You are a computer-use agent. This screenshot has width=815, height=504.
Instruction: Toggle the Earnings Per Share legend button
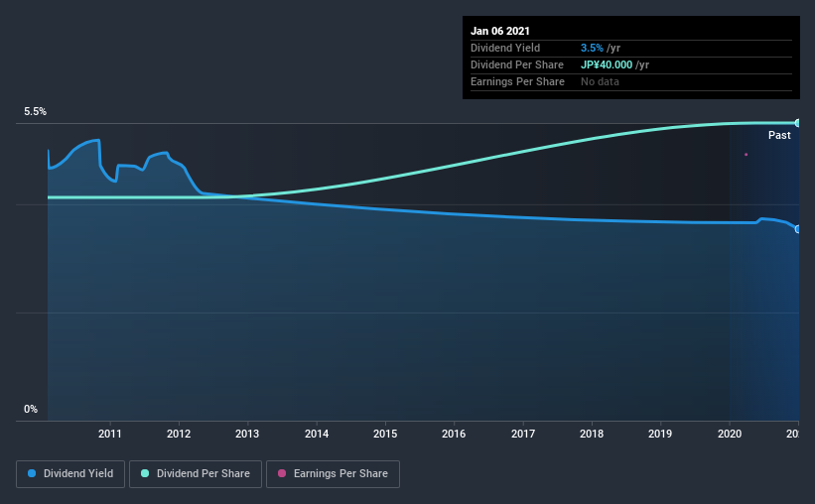point(333,474)
